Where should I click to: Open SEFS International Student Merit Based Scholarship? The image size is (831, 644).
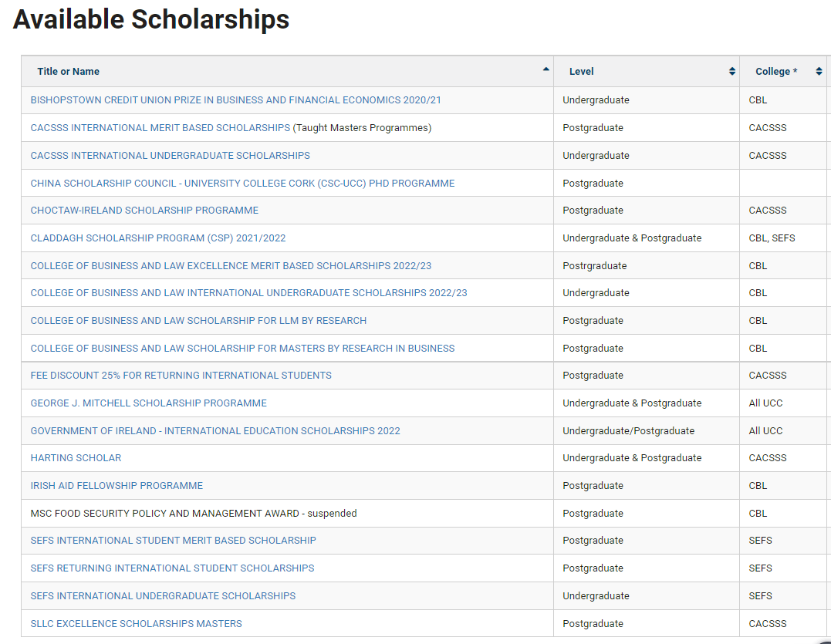pos(174,541)
